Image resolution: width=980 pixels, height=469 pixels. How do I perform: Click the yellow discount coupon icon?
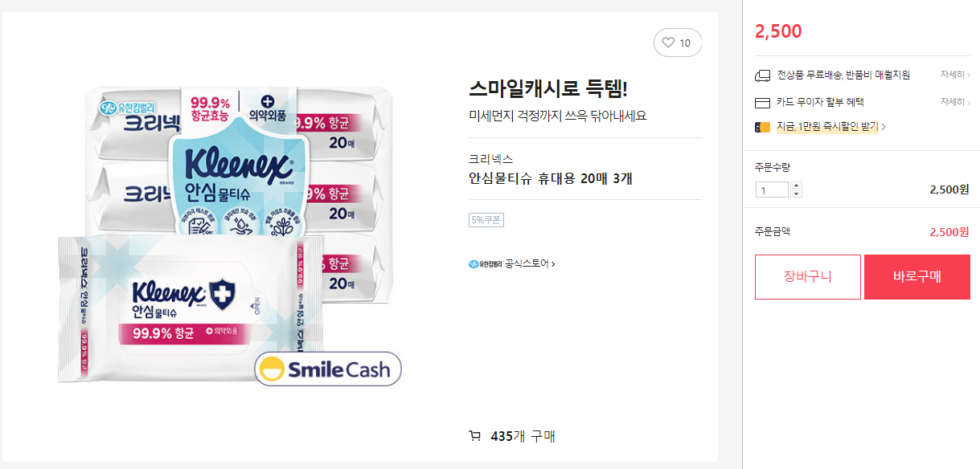click(x=762, y=127)
